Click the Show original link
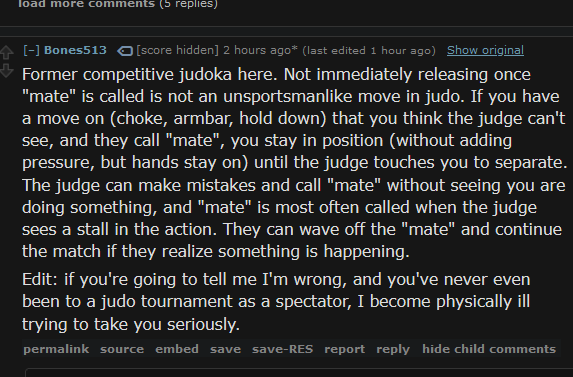The image size is (573, 377). [485, 50]
